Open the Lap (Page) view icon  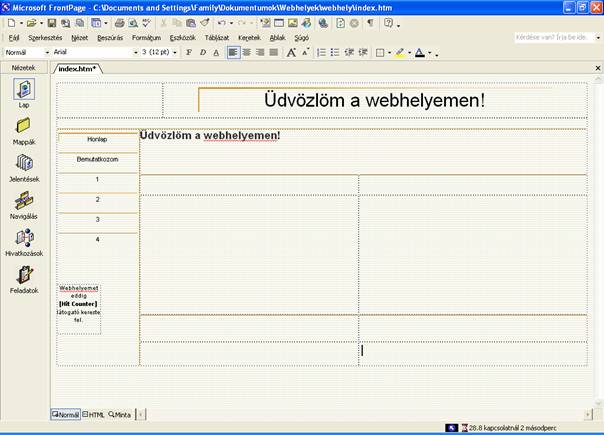23,89
